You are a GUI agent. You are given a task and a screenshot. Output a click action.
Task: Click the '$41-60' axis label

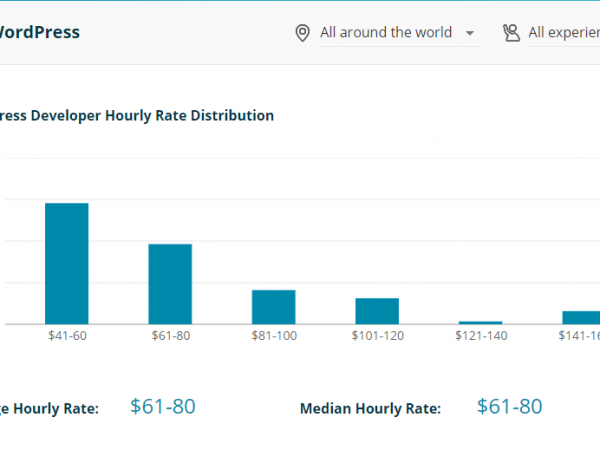(67, 336)
